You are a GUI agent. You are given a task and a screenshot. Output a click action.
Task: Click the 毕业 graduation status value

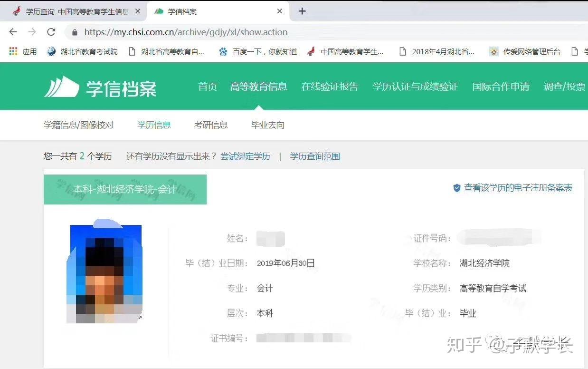(x=468, y=313)
